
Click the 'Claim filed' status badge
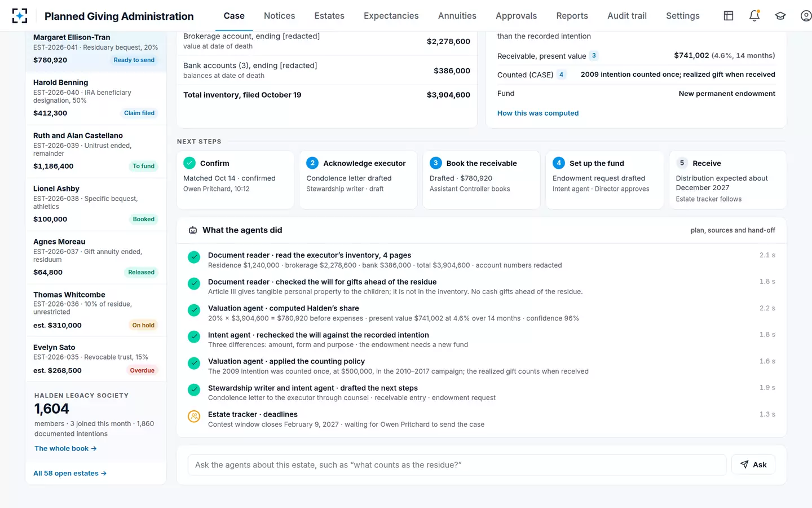139,113
